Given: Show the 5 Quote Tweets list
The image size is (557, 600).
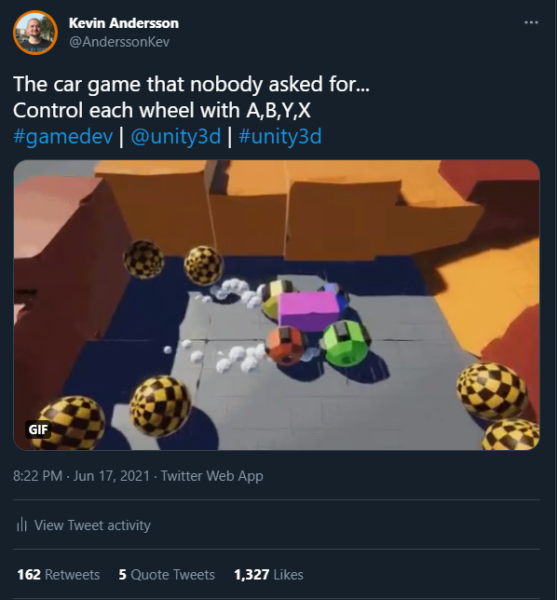Looking at the screenshot, I should (x=167, y=574).
